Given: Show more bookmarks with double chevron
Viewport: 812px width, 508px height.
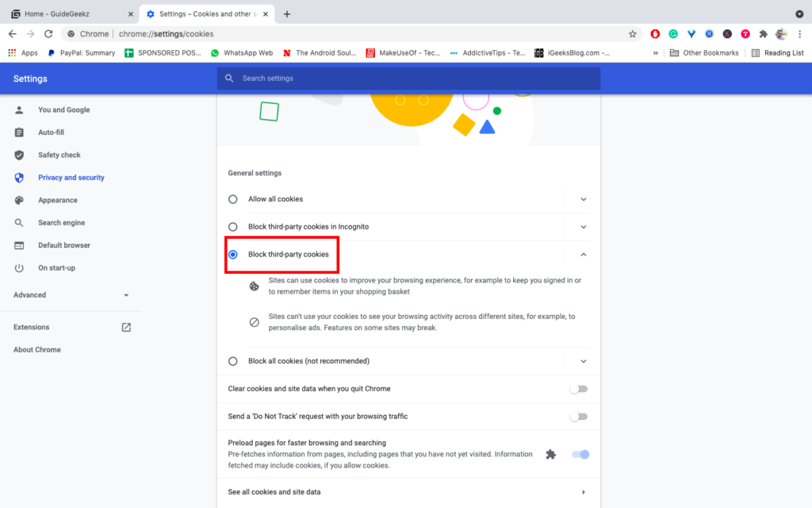Looking at the screenshot, I should (656, 53).
